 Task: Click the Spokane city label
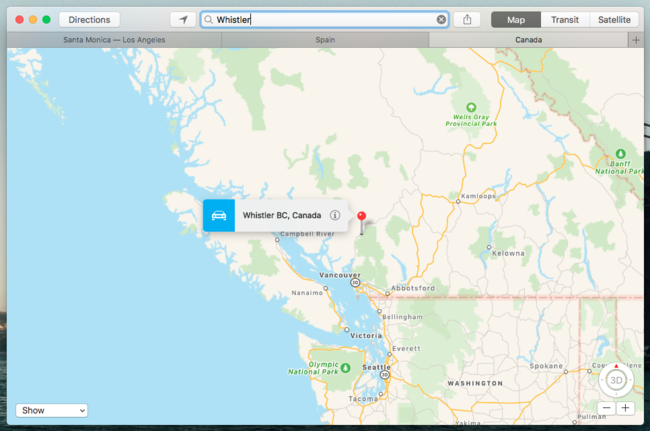(546, 366)
